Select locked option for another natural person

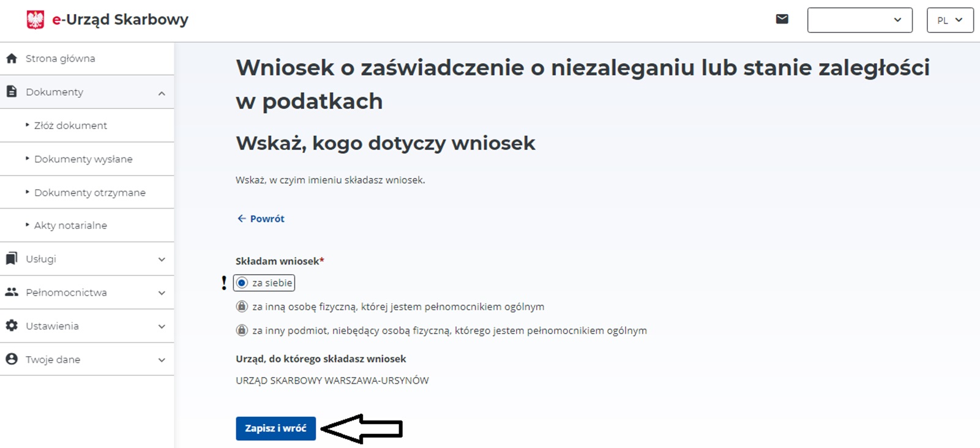coord(242,307)
